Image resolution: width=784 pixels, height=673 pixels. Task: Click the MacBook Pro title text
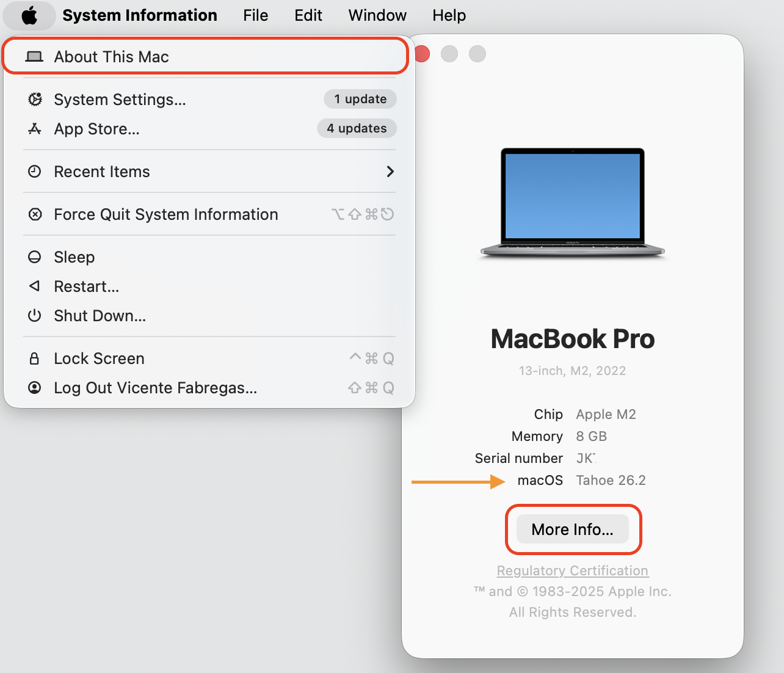coord(573,339)
